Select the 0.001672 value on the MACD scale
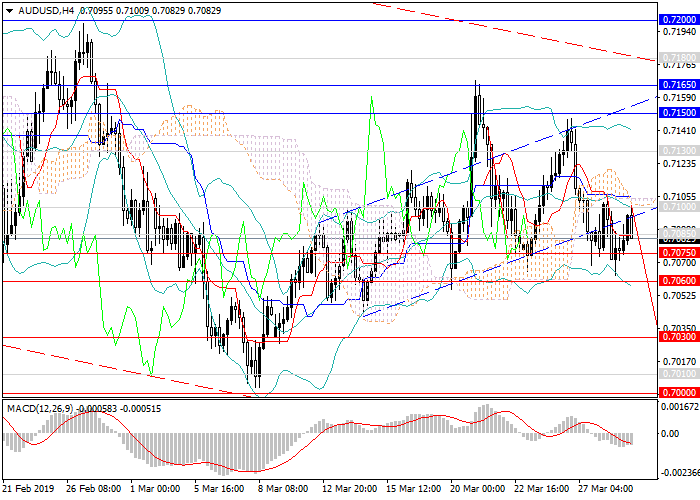 [x=679, y=406]
